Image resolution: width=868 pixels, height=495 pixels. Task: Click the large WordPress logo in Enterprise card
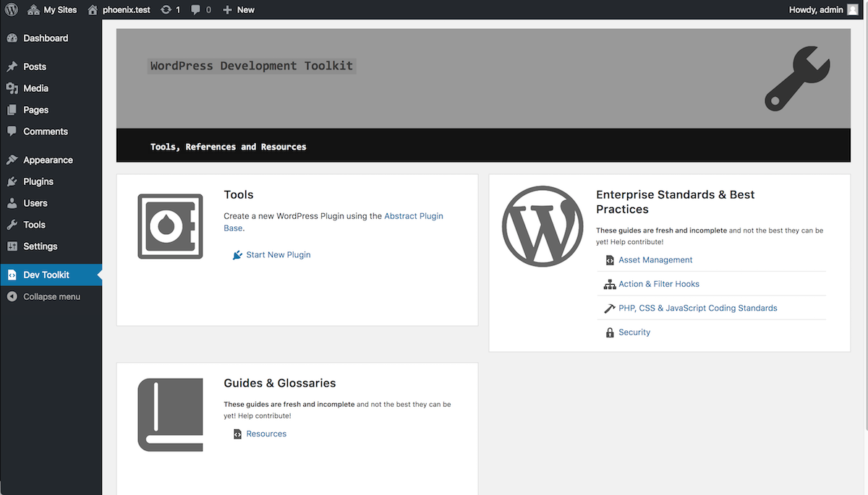click(x=542, y=226)
